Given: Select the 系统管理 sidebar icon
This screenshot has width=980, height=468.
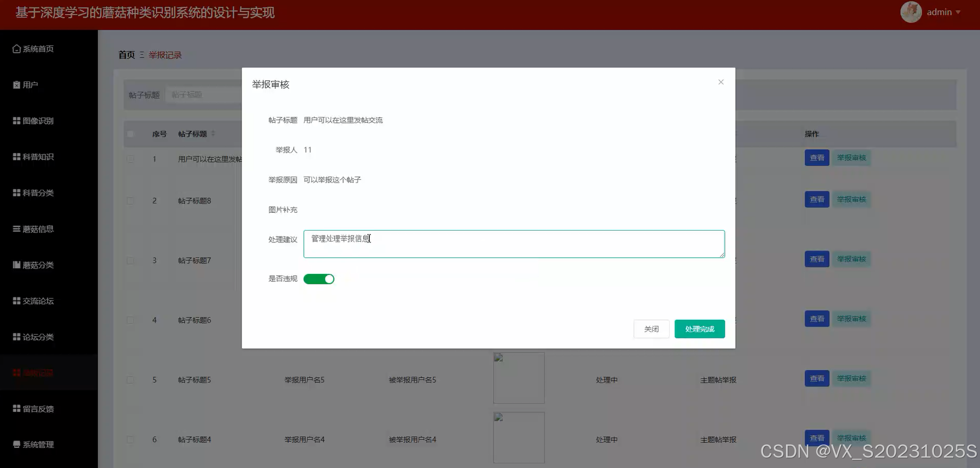Looking at the screenshot, I should [16, 444].
